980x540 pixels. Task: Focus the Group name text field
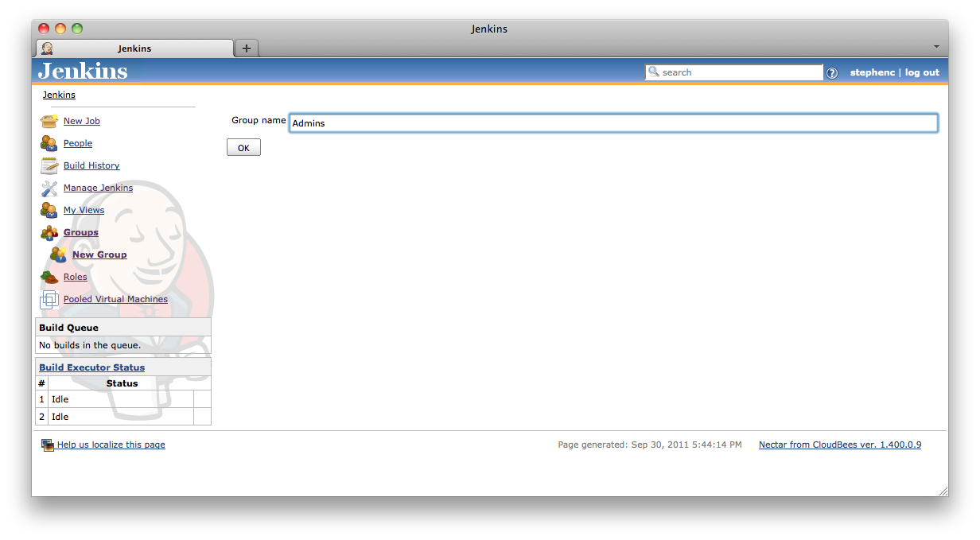[613, 123]
